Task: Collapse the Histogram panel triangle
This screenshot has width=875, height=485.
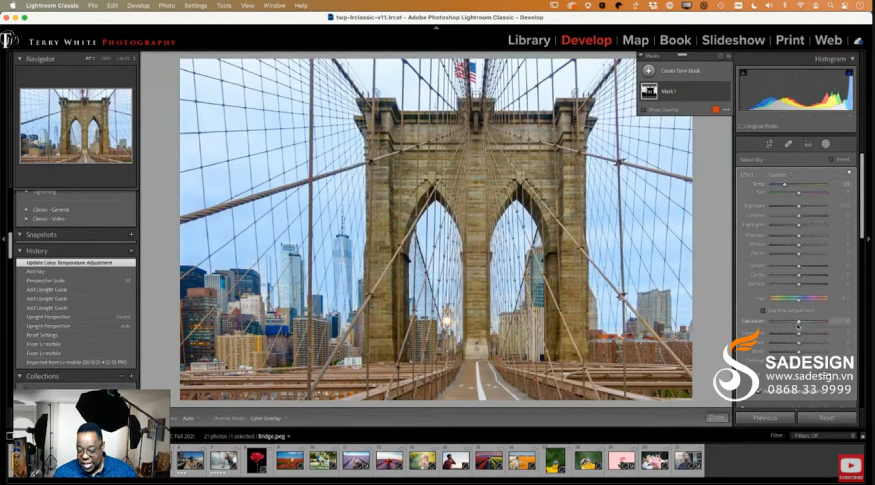Action: point(852,59)
